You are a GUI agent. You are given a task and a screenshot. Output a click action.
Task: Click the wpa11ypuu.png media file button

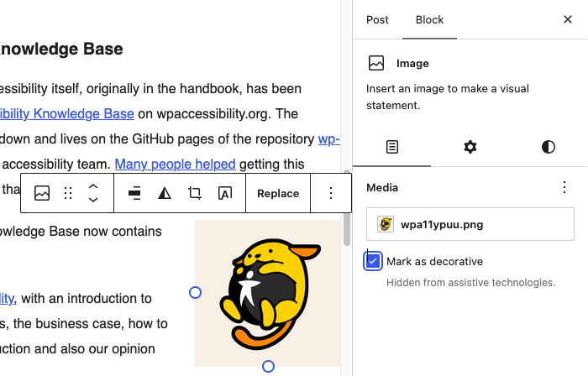click(x=470, y=224)
